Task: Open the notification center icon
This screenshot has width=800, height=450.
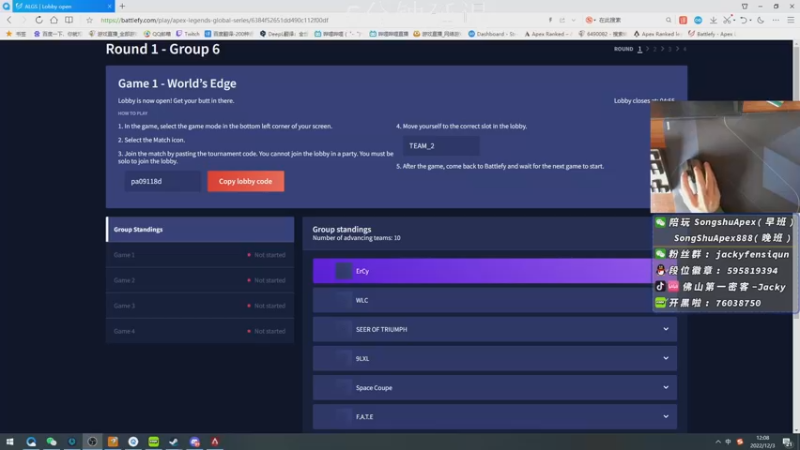Action: pyautogui.click(x=788, y=442)
